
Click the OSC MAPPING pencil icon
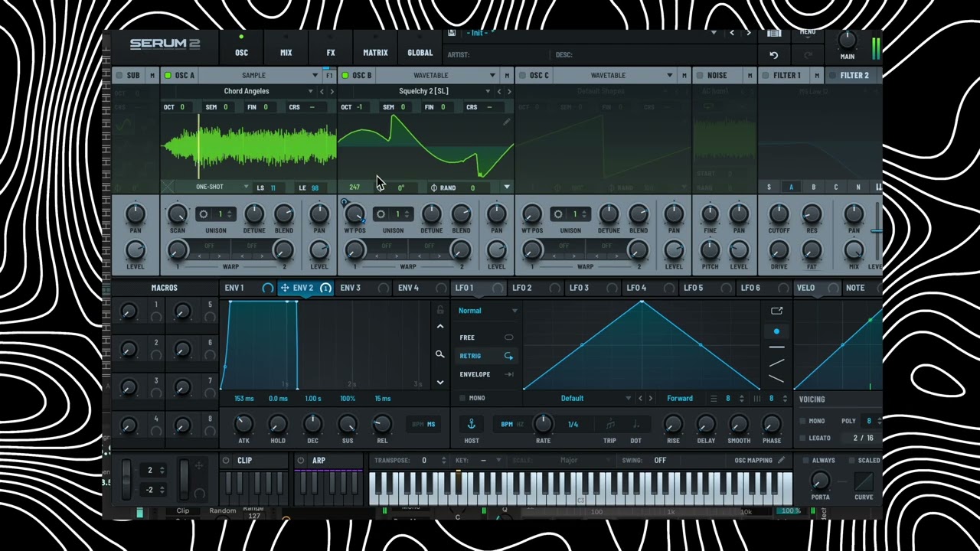781,461
